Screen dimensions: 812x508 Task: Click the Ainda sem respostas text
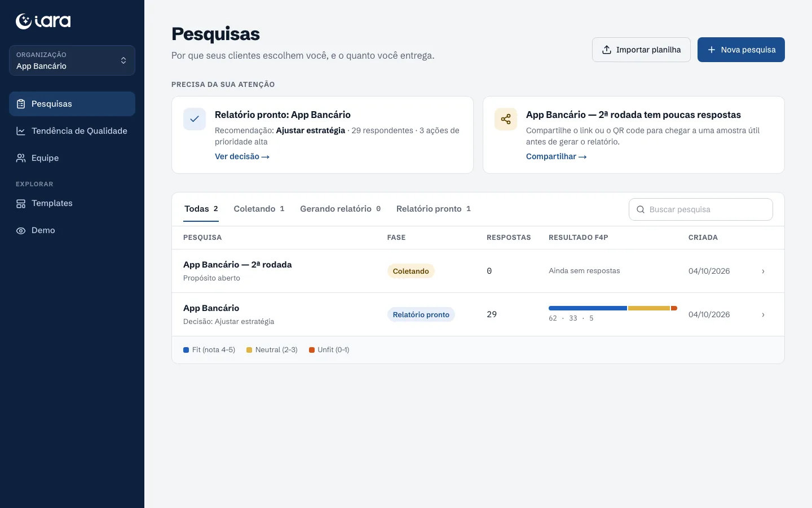click(584, 271)
